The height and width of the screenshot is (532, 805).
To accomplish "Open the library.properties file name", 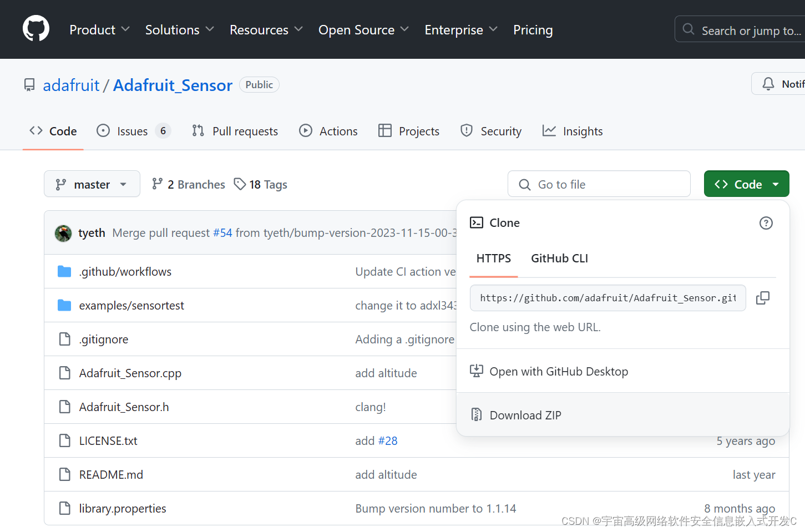I will pos(123,508).
